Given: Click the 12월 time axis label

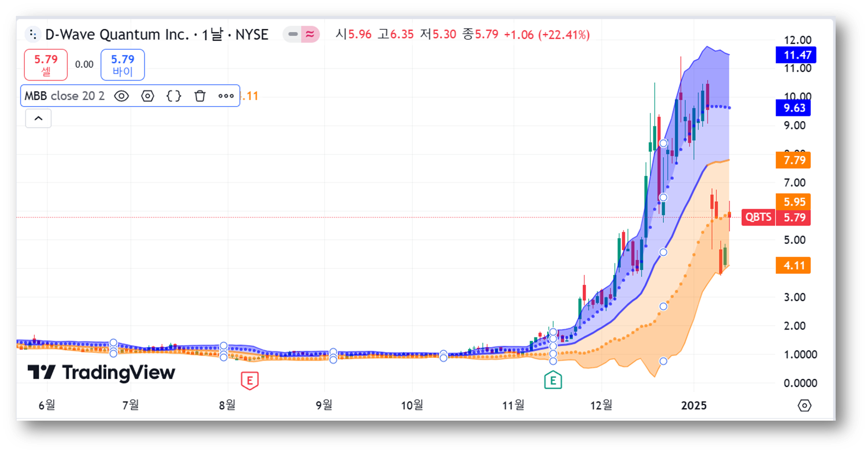Looking at the screenshot, I should click(x=601, y=406).
